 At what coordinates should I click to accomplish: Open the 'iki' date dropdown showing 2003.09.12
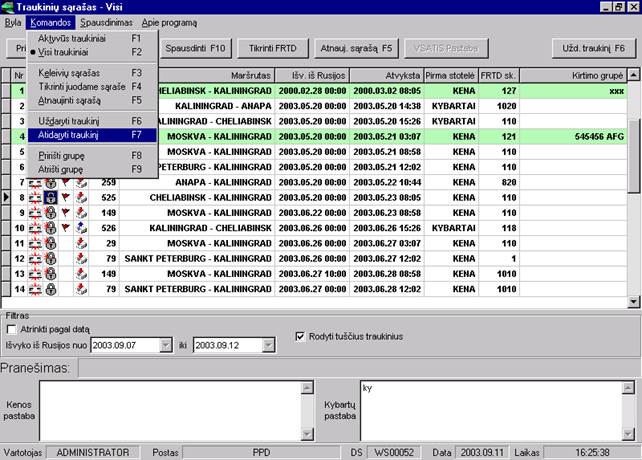coord(268,345)
